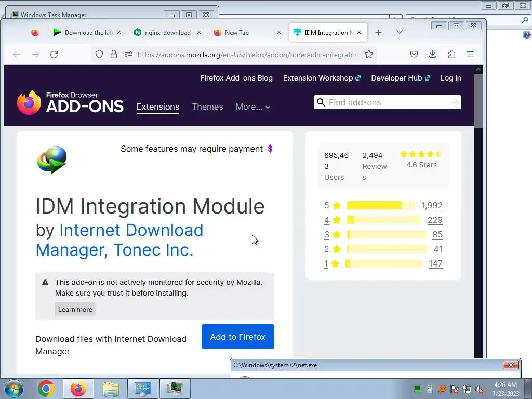Viewport: 532px width, 399px height.
Task: Open Firefox Add-ons Blog link
Action: [x=236, y=78]
